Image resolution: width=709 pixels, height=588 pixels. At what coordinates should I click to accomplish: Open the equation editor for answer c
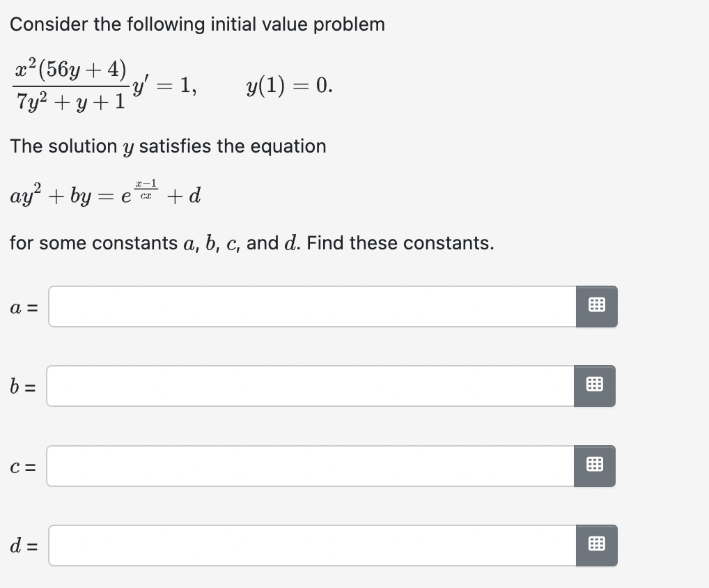[x=595, y=465]
